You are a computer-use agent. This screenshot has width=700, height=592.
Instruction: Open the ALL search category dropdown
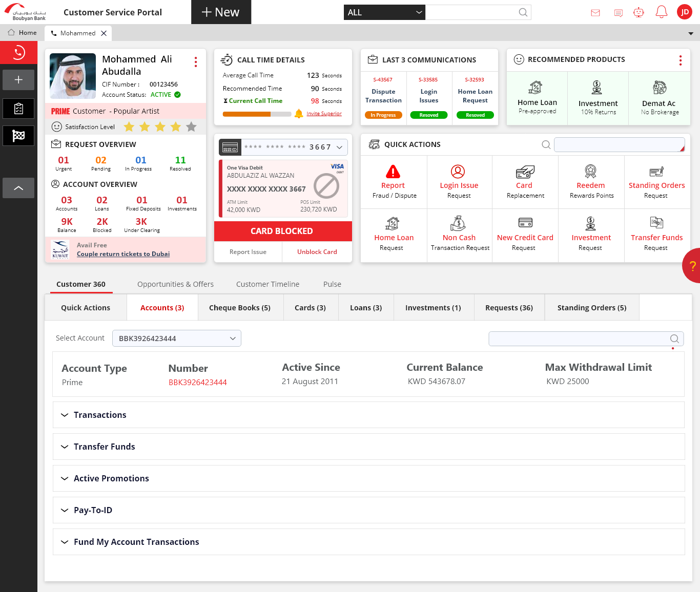384,12
